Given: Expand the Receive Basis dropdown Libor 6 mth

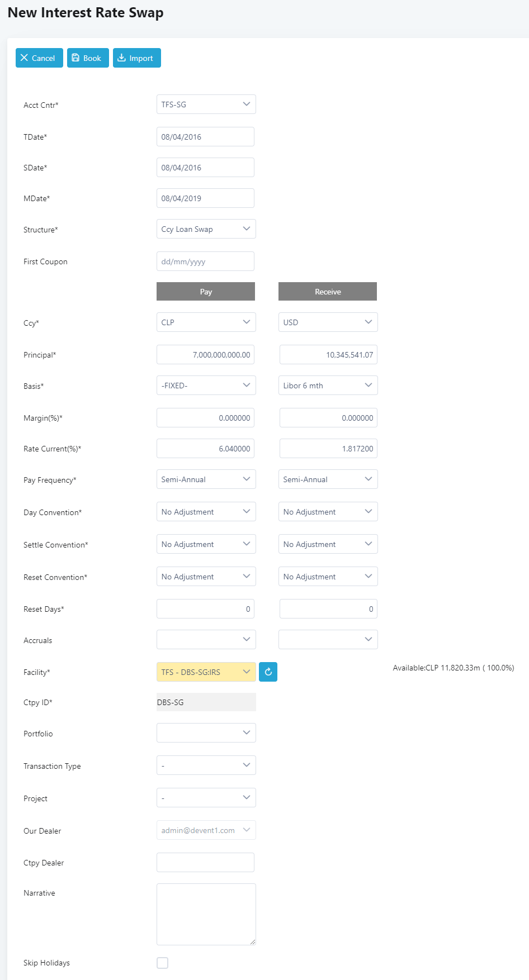Looking at the screenshot, I should click(328, 386).
